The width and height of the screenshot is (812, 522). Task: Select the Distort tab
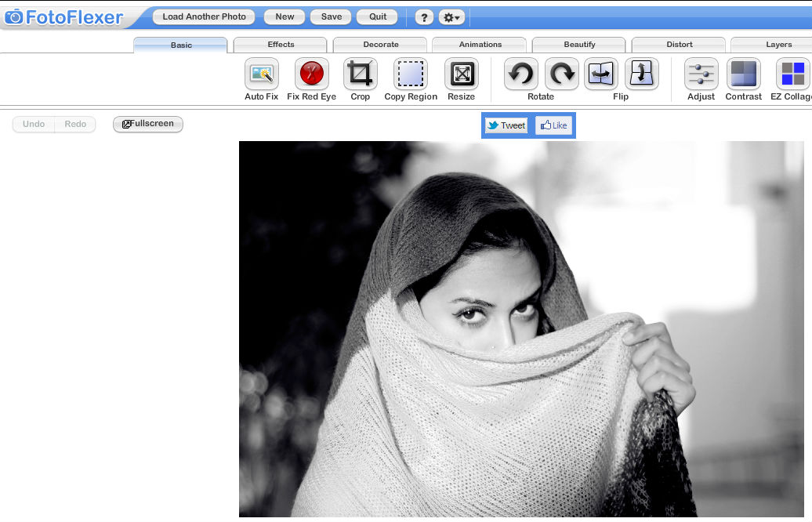pyautogui.click(x=679, y=45)
